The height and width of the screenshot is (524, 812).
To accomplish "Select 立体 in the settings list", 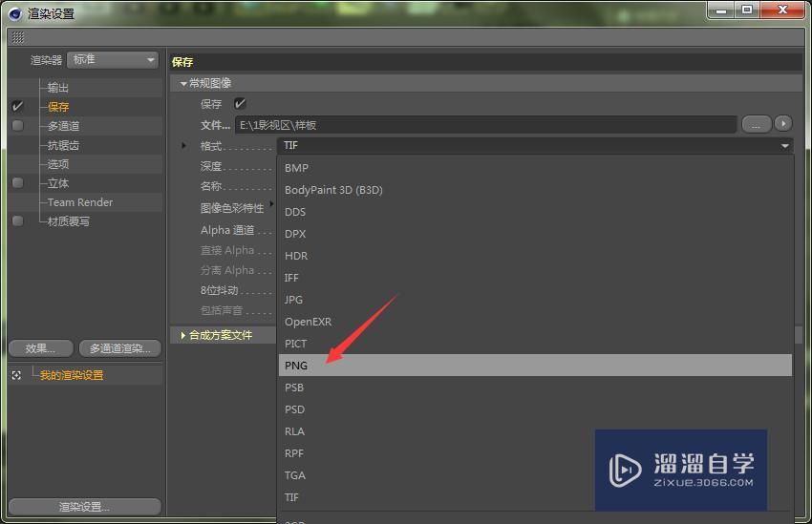I will (x=58, y=183).
